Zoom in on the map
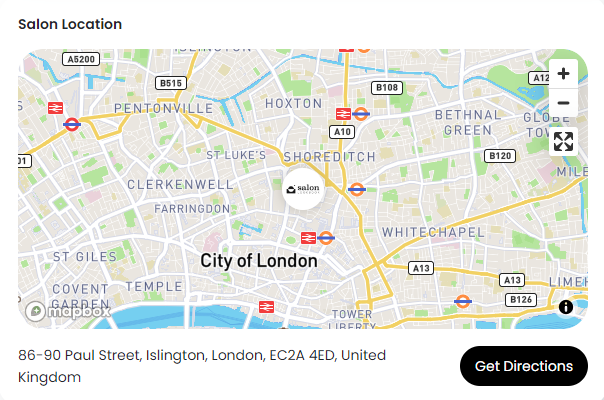The image size is (604, 400). pos(563,74)
